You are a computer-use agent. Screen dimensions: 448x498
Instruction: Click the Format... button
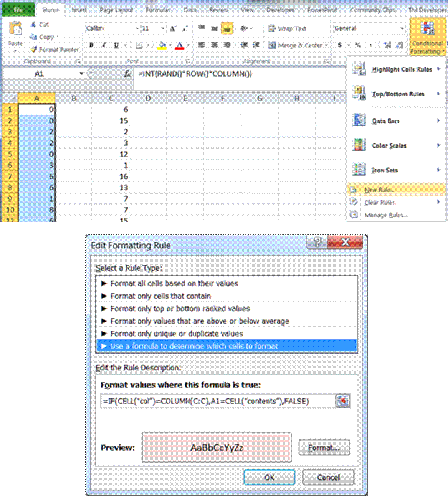[324, 448]
